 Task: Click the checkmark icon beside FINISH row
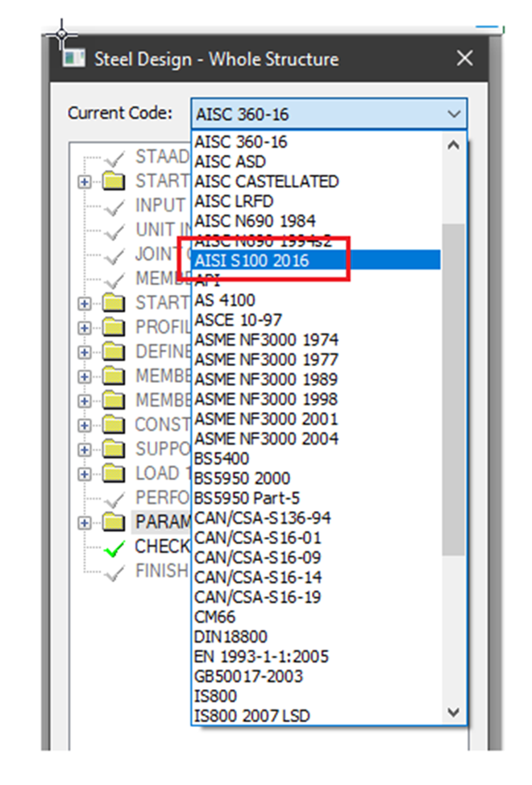click(x=114, y=573)
